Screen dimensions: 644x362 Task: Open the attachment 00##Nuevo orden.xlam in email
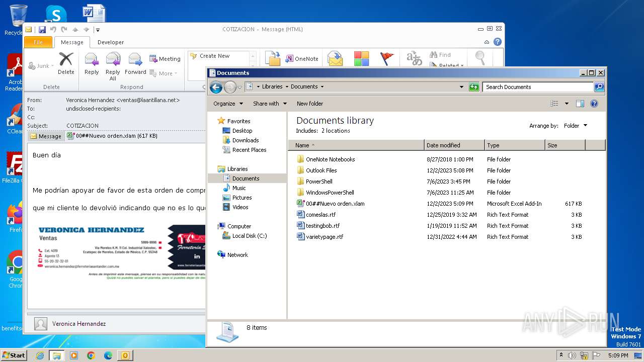tap(112, 136)
